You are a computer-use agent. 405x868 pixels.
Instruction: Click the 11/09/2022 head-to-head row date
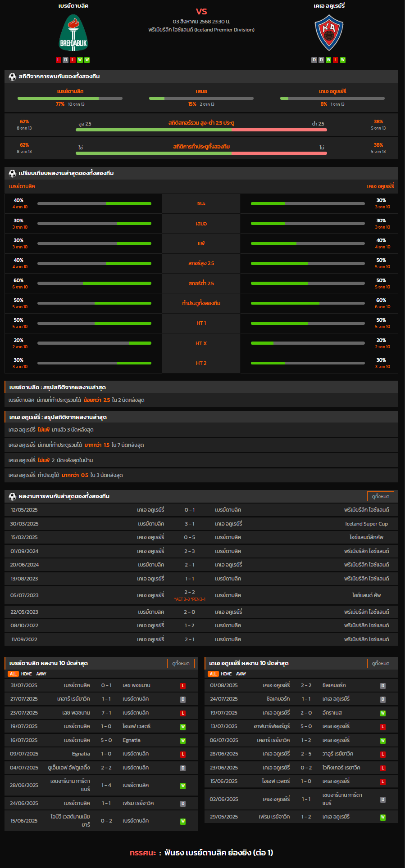pos(24,639)
